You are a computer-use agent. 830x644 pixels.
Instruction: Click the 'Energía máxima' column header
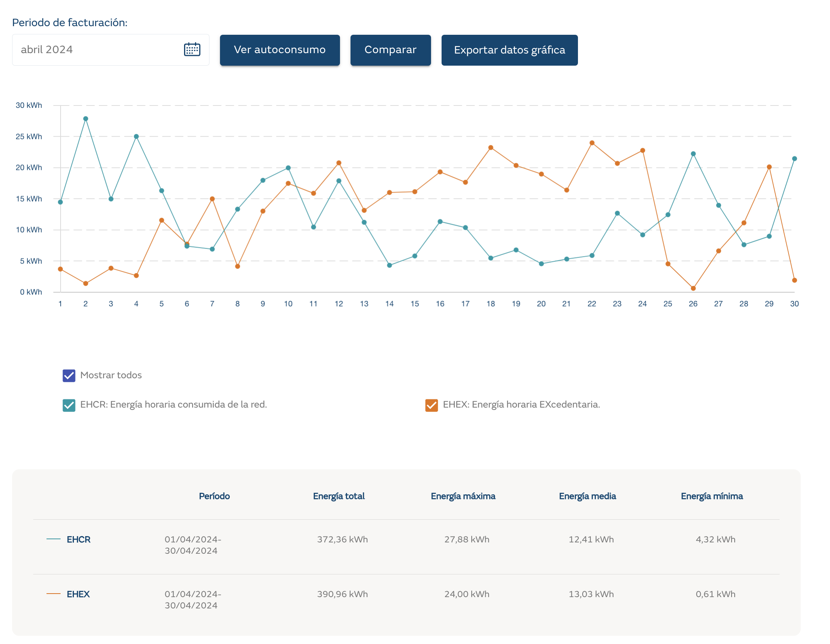click(463, 496)
